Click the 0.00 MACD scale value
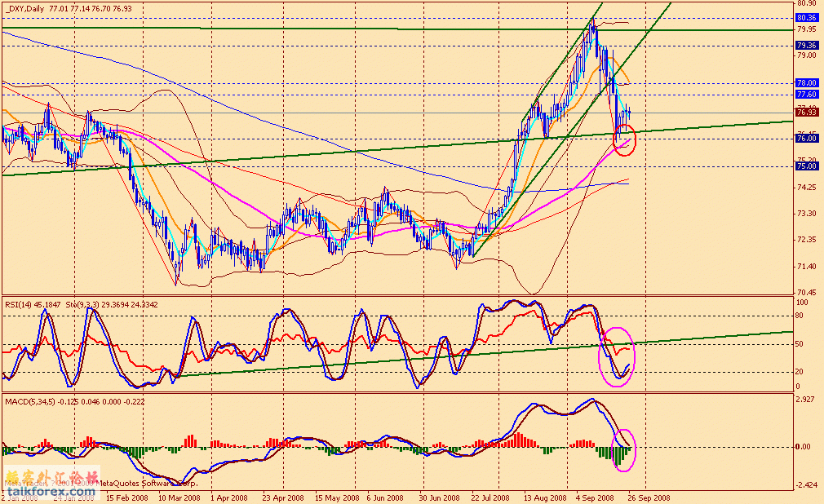The image size is (824, 504). (x=803, y=447)
